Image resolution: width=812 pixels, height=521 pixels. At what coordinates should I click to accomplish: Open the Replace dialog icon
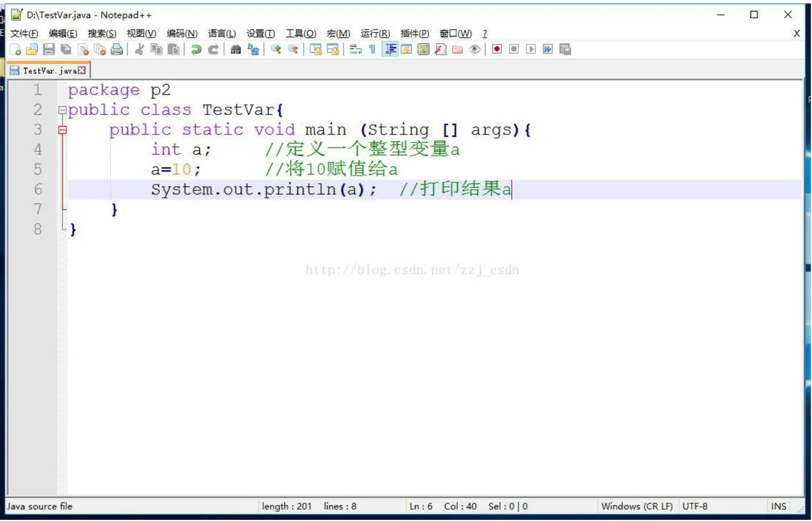pyautogui.click(x=253, y=49)
